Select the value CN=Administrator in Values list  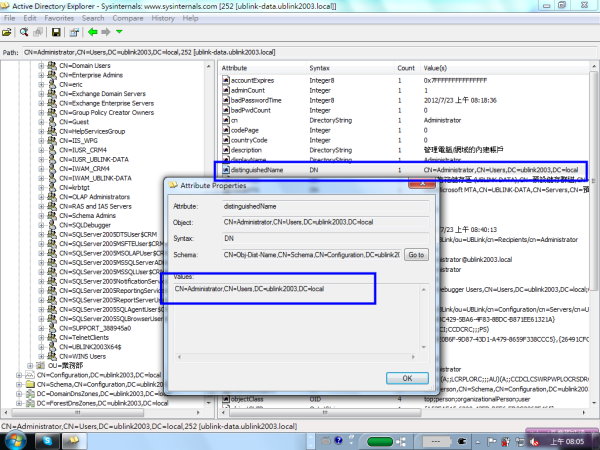249,289
